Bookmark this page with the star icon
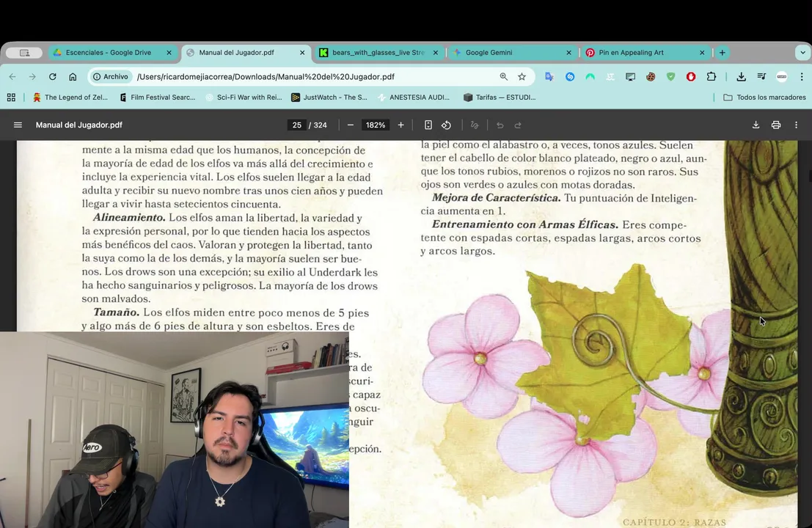Viewport: 812px width, 528px height. point(522,76)
